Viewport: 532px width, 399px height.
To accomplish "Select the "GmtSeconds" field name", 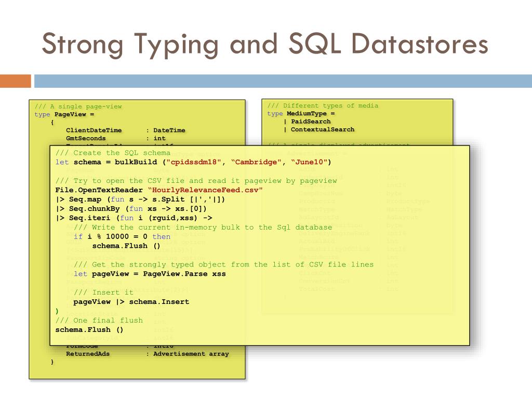I will [x=86, y=138].
